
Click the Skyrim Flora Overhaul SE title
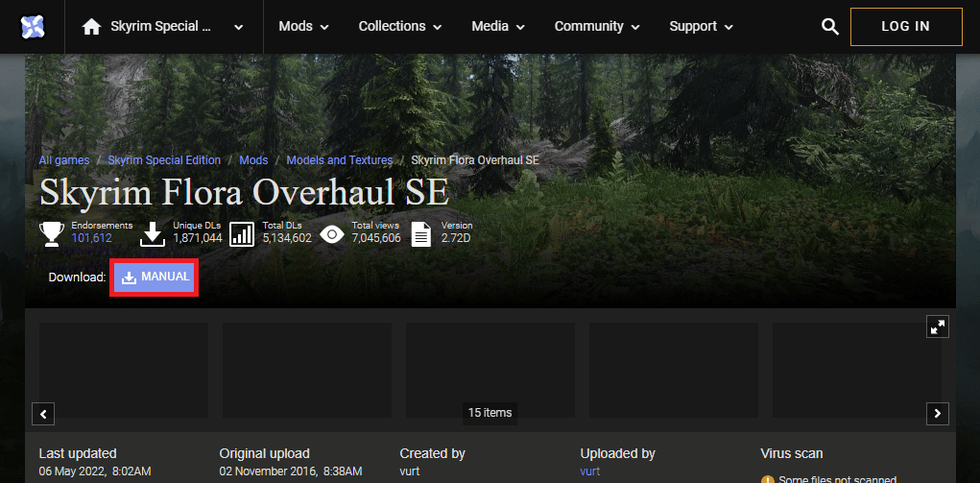tap(245, 193)
